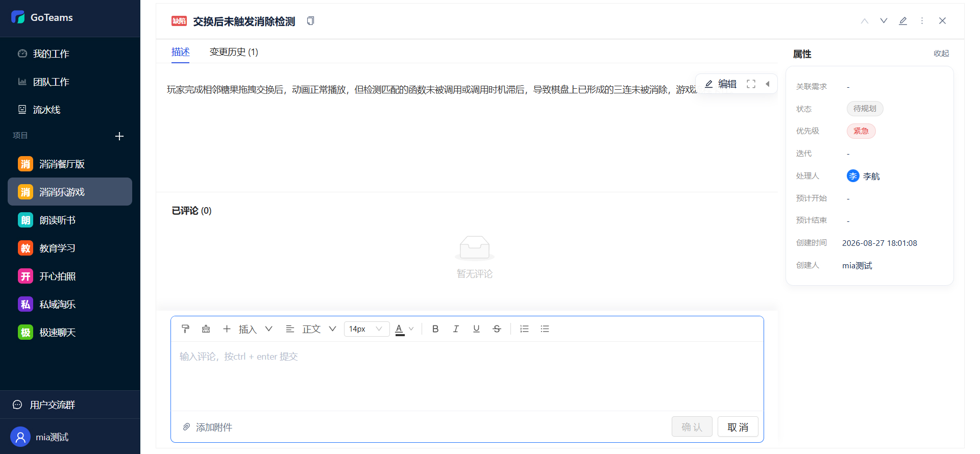Add a new project with plus icon

point(119,136)
